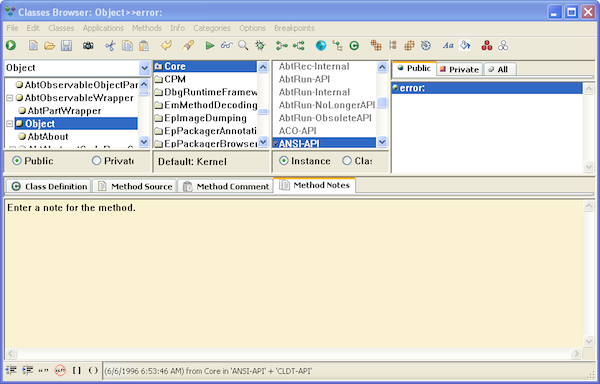Click the floppy disk save icon

(x=67, y=46)
